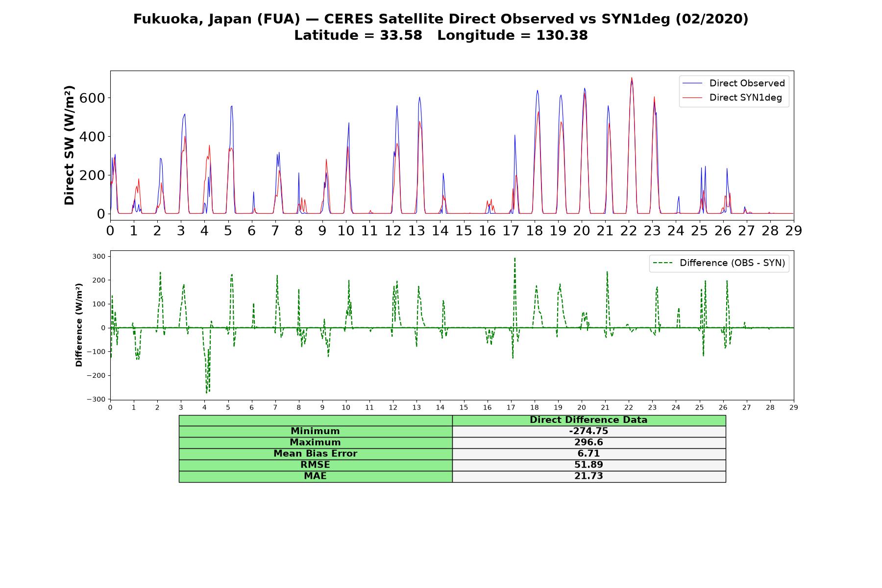Click the MAE value 21.73 cell
Image resolution: width=882 pixels, height=588 pixels.
coord(589,476)
